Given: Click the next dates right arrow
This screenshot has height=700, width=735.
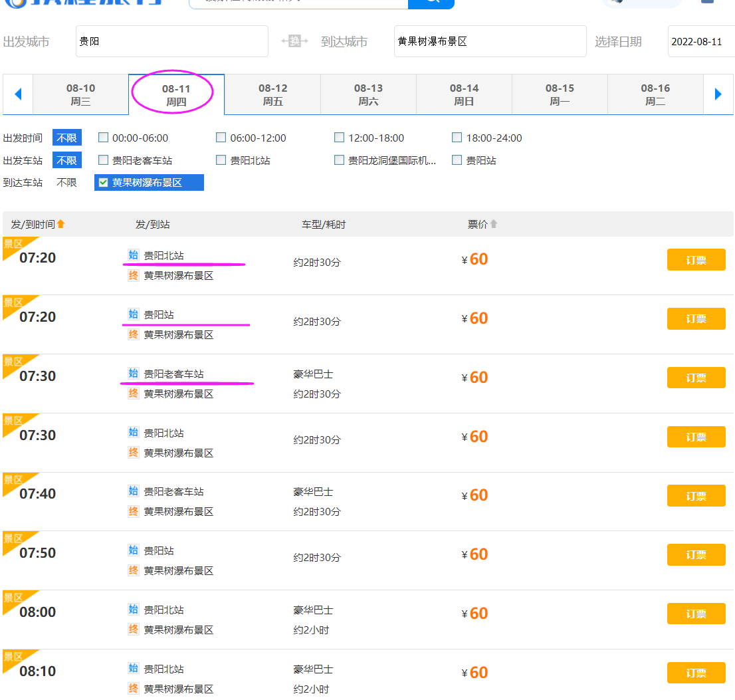Looking at the screenshot, I should (x=718, y=94).
